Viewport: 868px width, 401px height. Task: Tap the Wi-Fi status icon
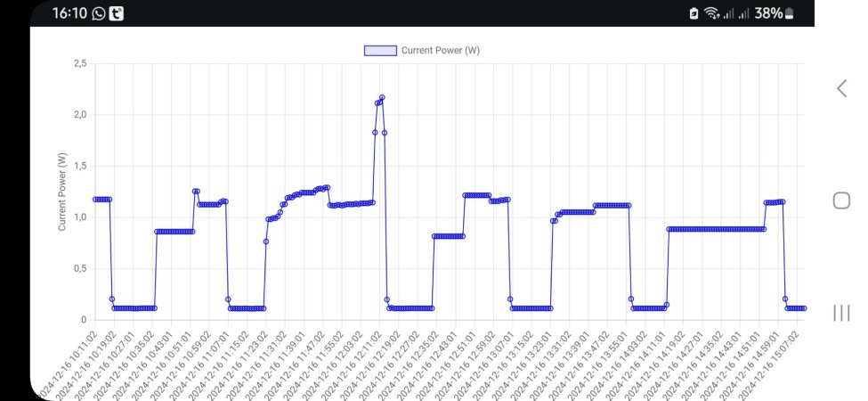(x=711, y=13)
